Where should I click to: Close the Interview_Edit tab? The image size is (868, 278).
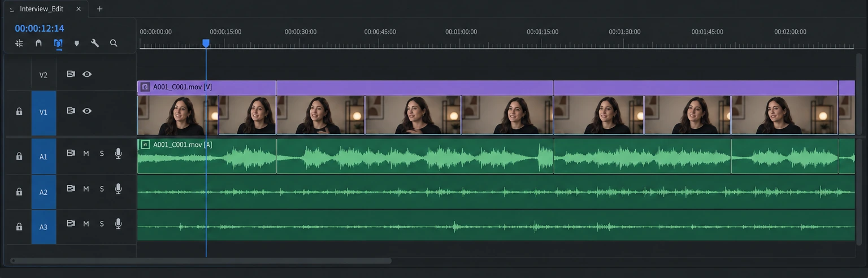pos(79,9)
